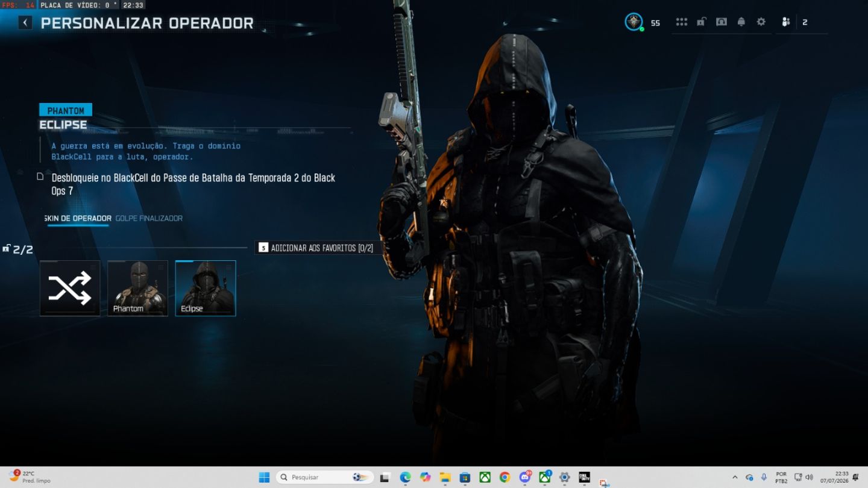
Task: Open Task View in the taskbar
Action: (x=385, y=477)
